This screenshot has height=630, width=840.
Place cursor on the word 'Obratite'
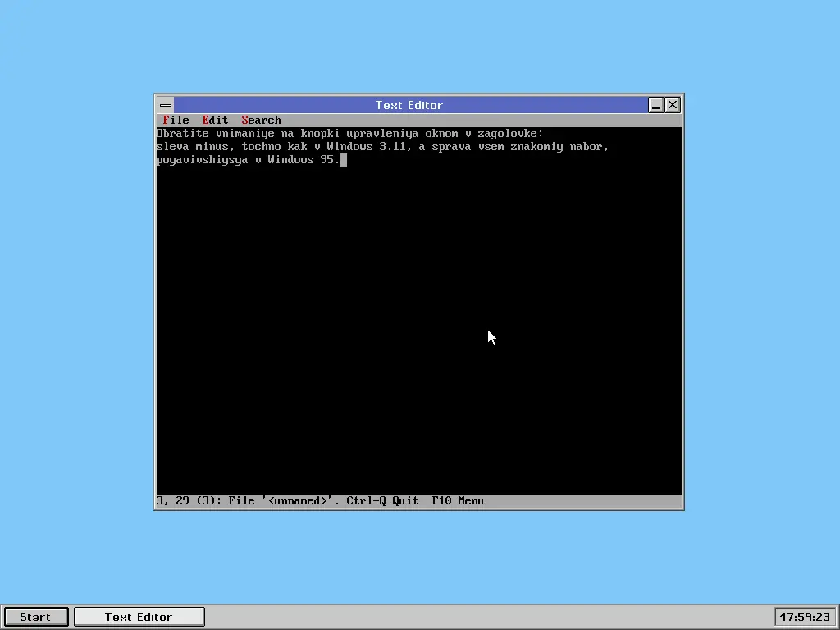click(x=182, y=134)
